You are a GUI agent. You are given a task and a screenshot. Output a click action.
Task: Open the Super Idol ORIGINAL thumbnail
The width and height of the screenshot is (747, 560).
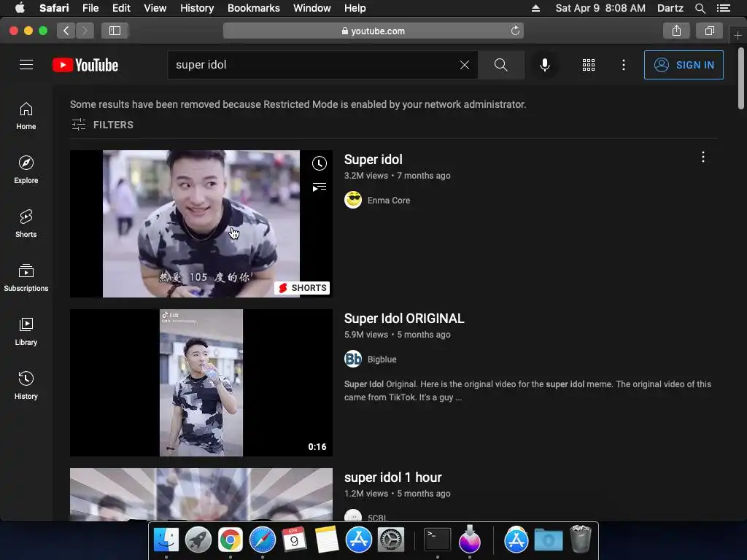[x=201, y=383]
